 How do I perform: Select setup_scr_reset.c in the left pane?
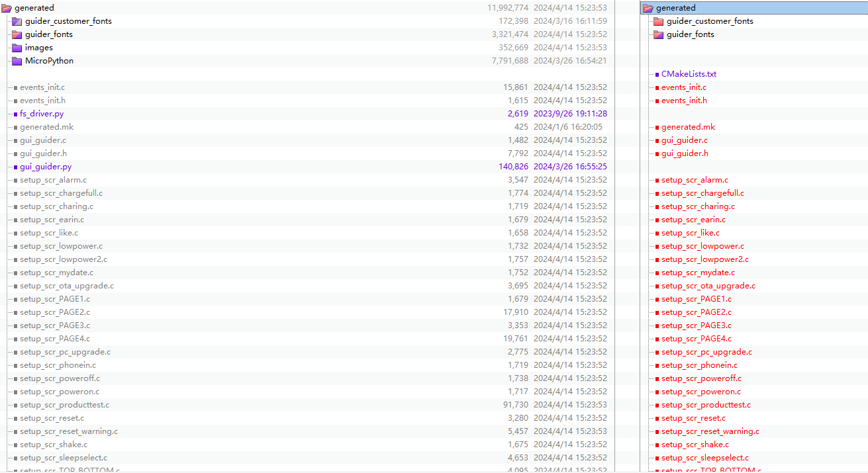tap(52, 418)
